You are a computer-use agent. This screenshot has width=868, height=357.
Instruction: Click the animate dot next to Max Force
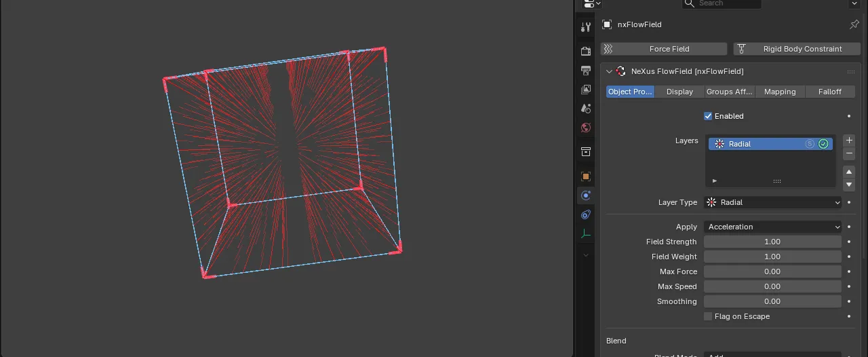(x=849, y=271)
